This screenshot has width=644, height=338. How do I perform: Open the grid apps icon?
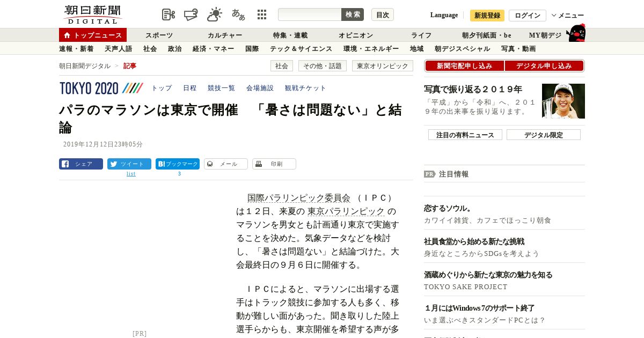(262, 14)
